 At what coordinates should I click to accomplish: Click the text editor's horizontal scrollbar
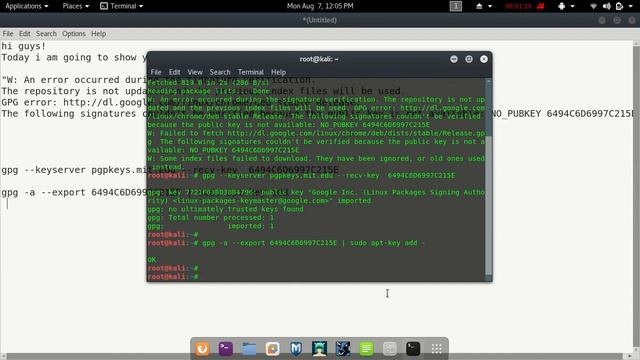pos(316,356)
